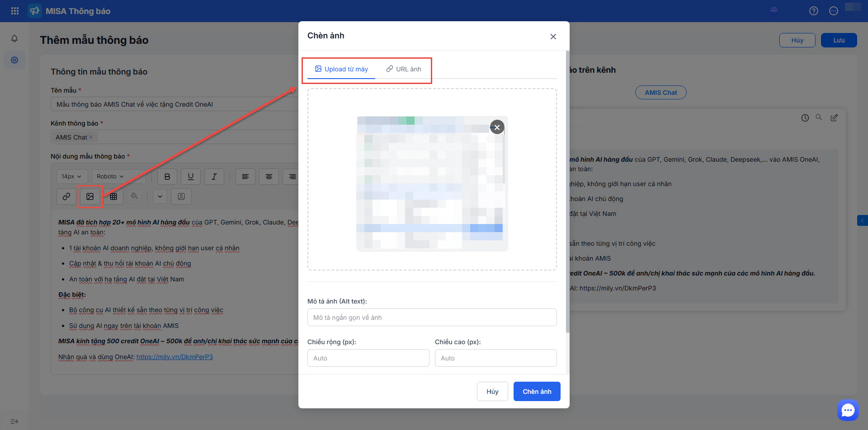This screenshot has height=430, width=868.
Task: Center align text in editor toolbar
Action: coord(269,177)
